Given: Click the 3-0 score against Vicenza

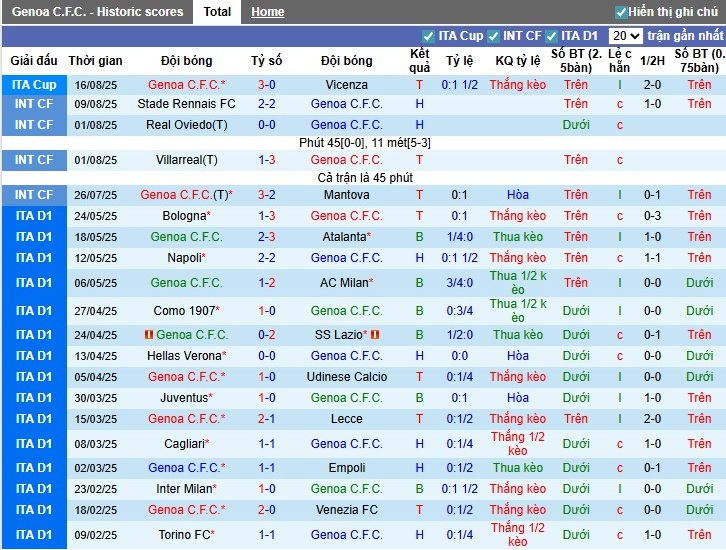Looking at the screenshot, I should pos(266,85).
